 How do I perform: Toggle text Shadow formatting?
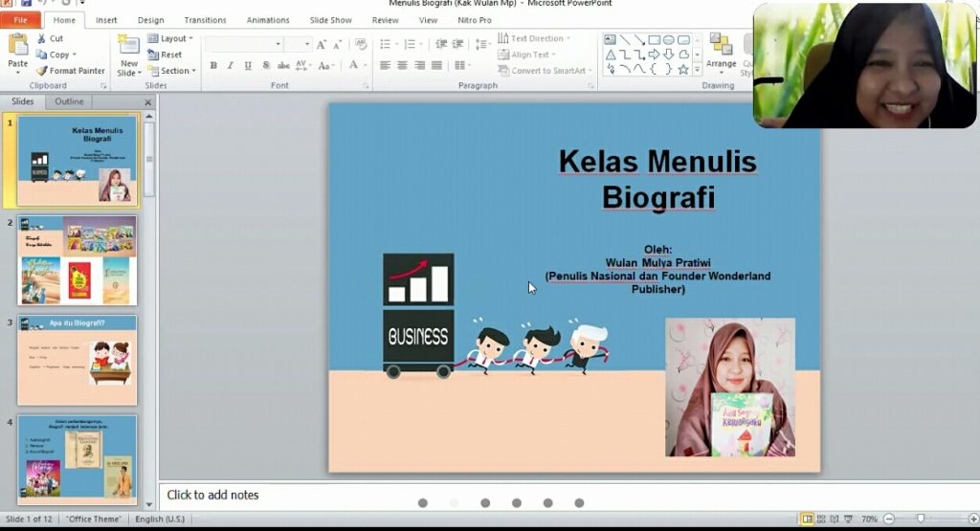tap(266, 65)
